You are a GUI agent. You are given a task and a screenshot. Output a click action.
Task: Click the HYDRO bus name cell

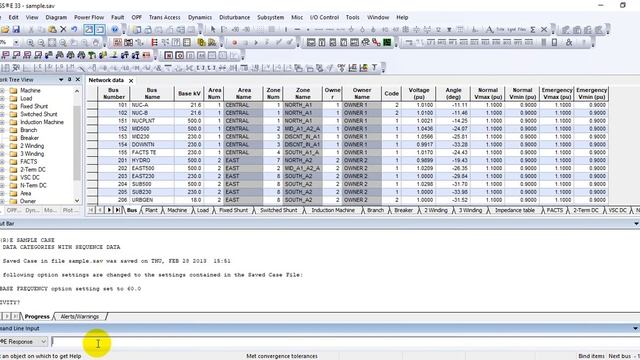click(152, 160)
